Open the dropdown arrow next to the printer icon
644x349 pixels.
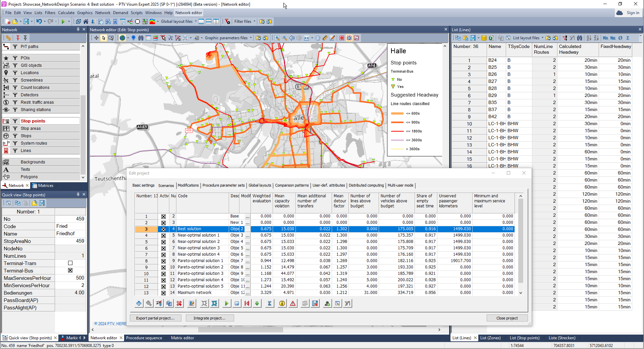pos(191,38)
